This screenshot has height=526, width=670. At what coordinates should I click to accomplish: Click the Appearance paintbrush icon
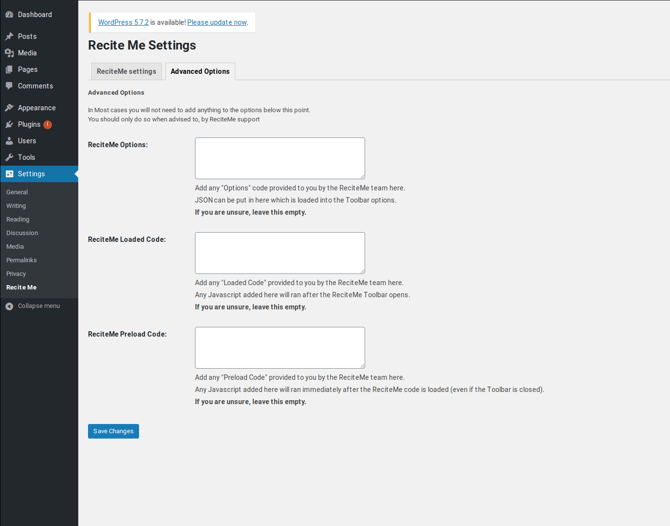[9, 108]
